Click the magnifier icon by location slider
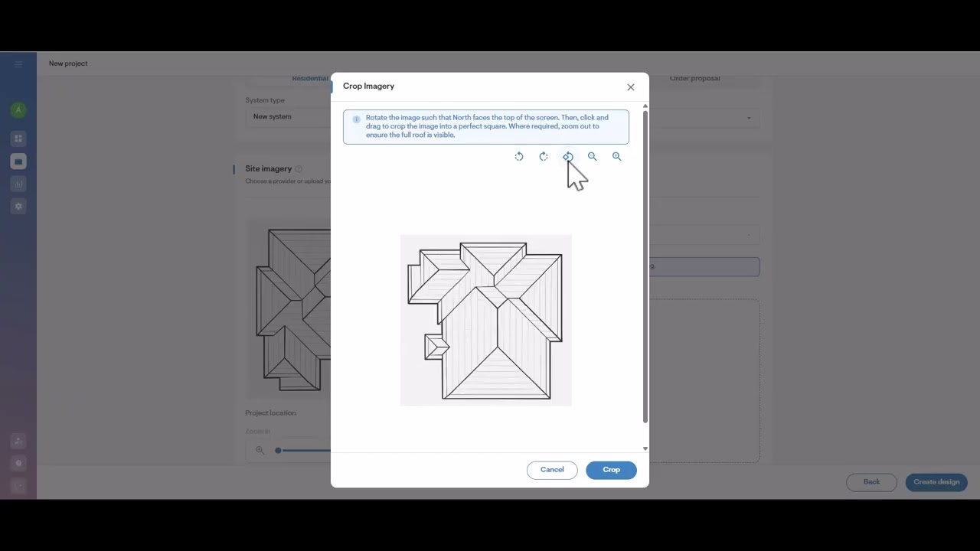Image resolution: width=980 pixels, height=551 pixels. point(260,451)
